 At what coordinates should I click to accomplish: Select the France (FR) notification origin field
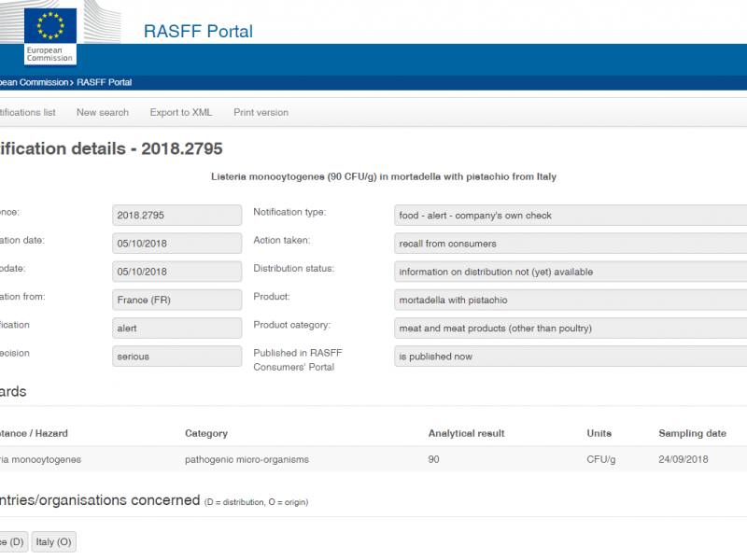176,300
